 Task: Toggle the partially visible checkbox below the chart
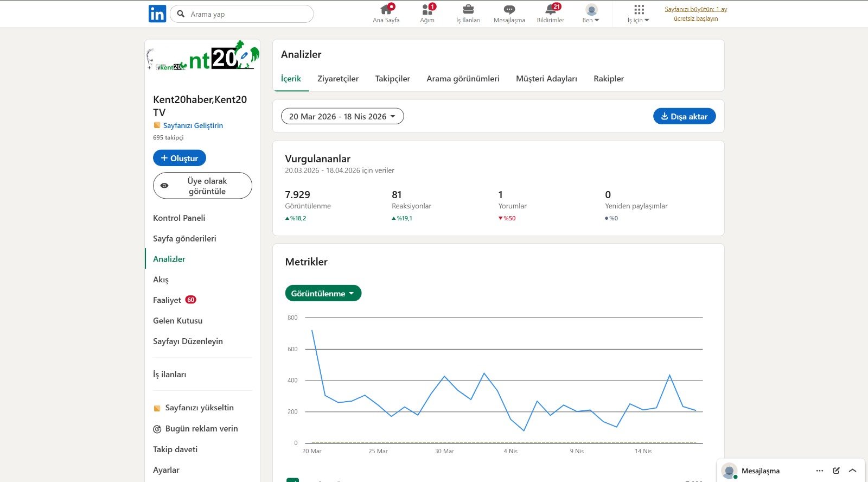coord(292,480)
